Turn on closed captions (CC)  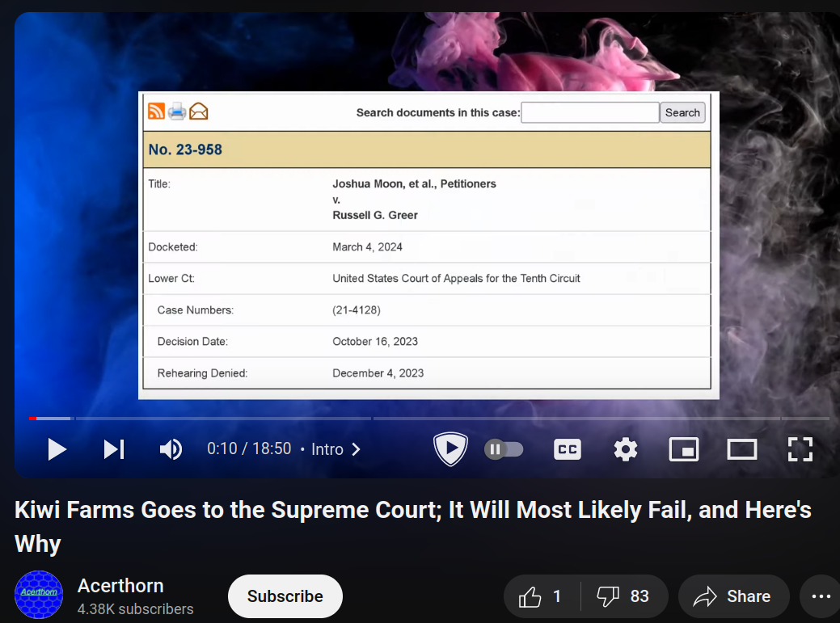pyautogui.click(x=568, y=449)
